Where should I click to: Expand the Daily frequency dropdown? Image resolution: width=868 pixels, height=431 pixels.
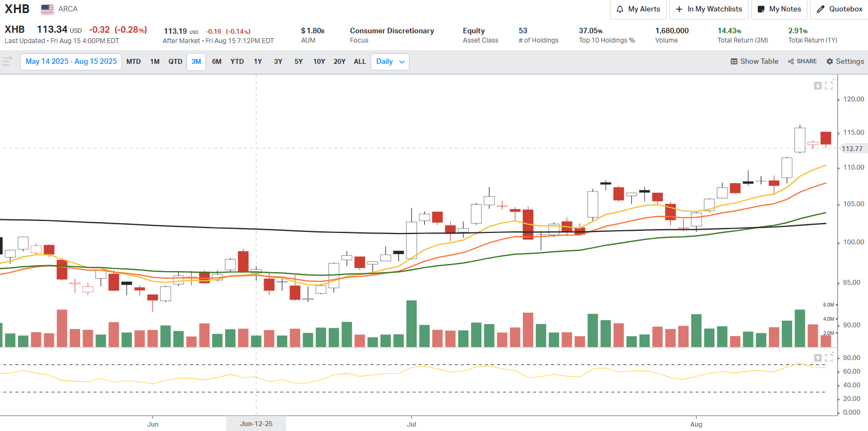click(390, 62)
